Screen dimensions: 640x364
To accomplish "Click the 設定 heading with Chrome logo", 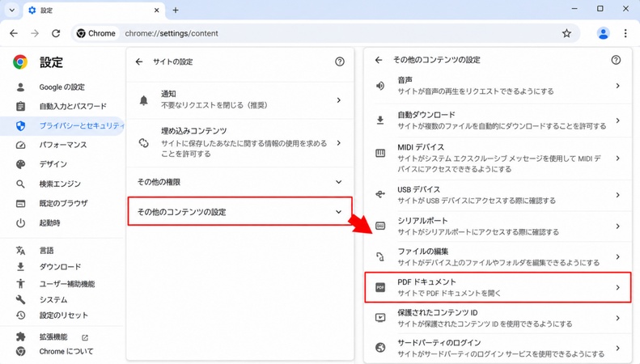I will 38,62.
